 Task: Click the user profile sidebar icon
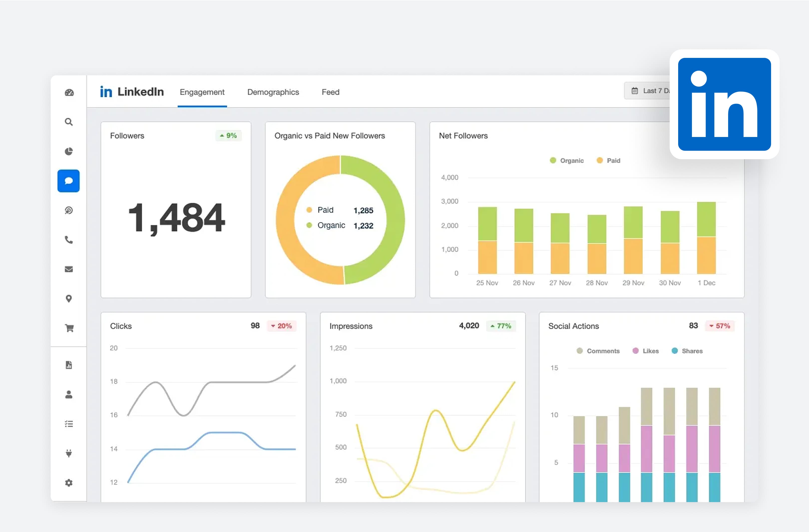69,395
